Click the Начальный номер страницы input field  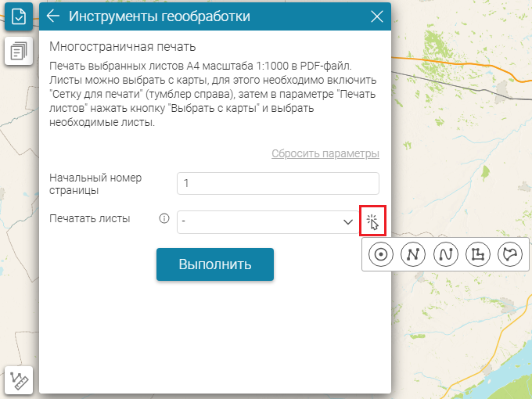point(278,183)
